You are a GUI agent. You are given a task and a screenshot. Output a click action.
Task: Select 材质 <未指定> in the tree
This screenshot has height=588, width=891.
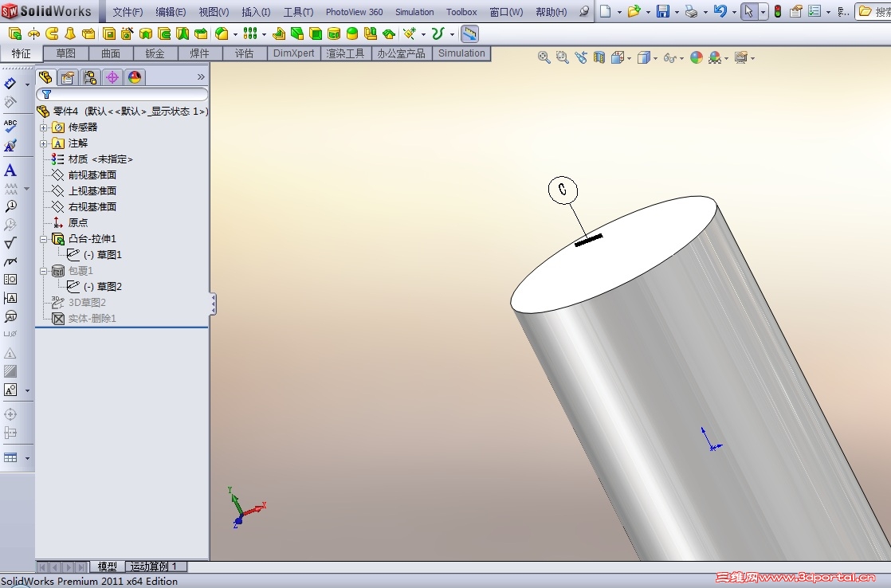pos(100,159)
